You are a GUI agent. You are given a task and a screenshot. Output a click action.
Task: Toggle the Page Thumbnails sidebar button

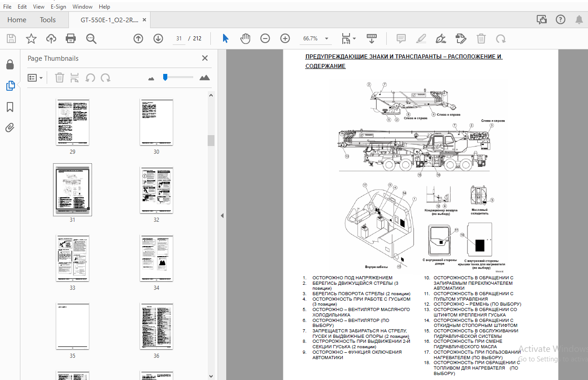point(10,86)
